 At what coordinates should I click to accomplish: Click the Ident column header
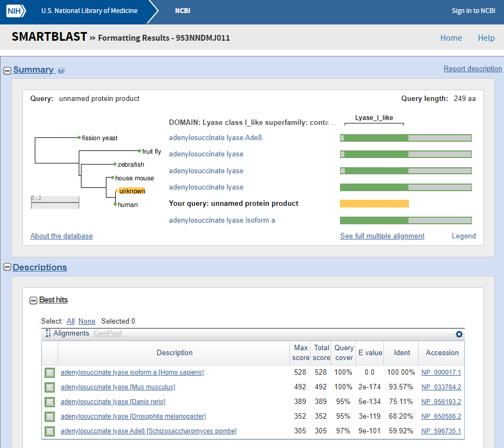coord(402,352)
